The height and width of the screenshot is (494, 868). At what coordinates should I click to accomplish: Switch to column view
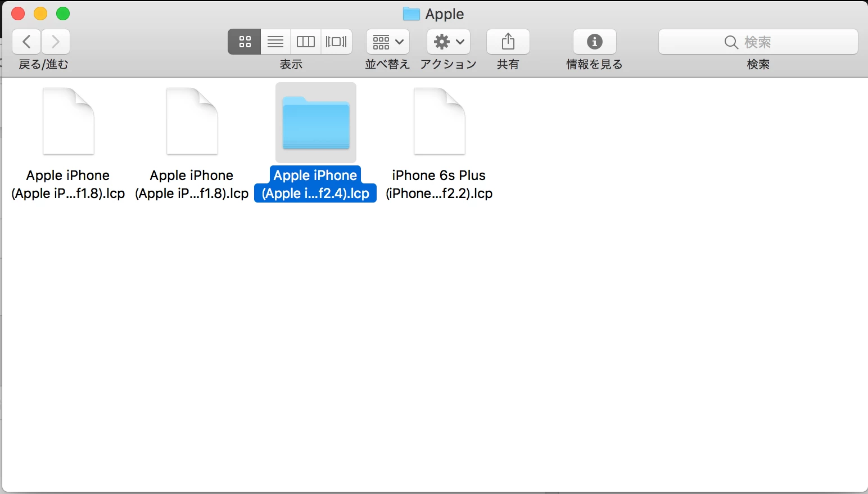coord(305,42)
